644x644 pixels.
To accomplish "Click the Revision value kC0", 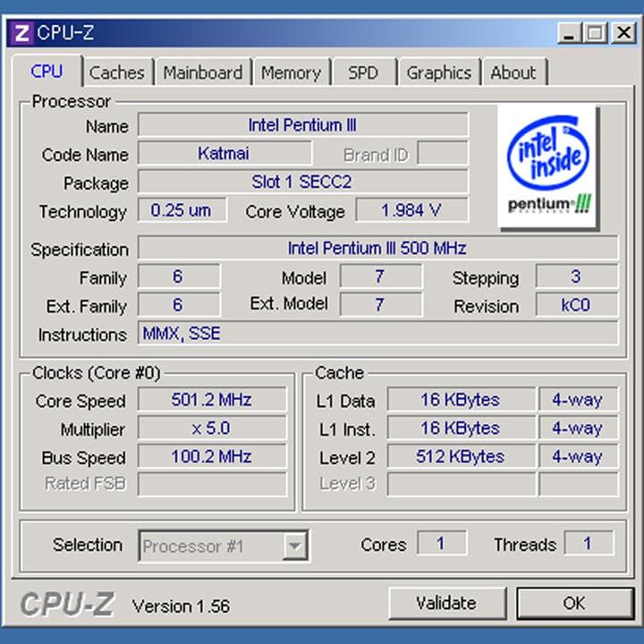I will pyautogui.click(x=576, y=305).
